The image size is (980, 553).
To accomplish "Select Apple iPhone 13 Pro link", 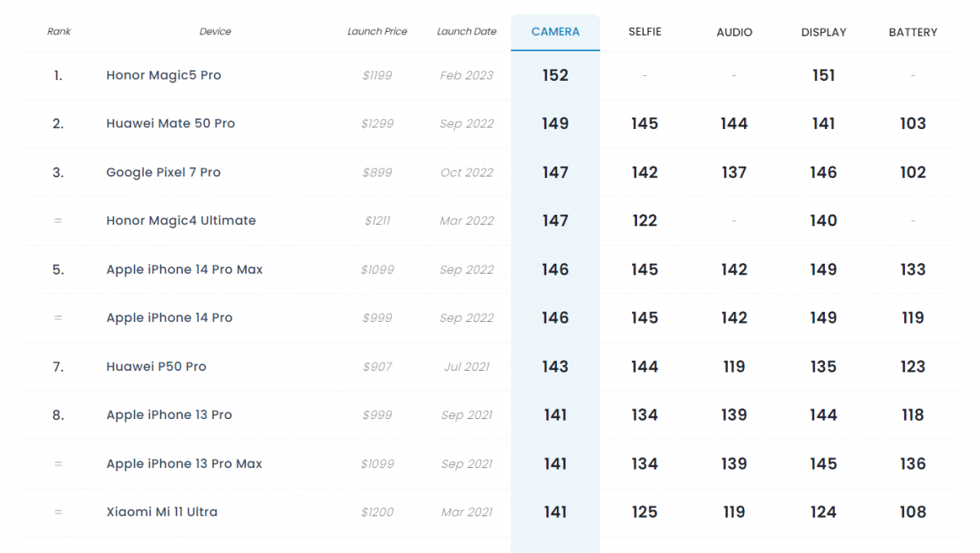I will (169, 415).
